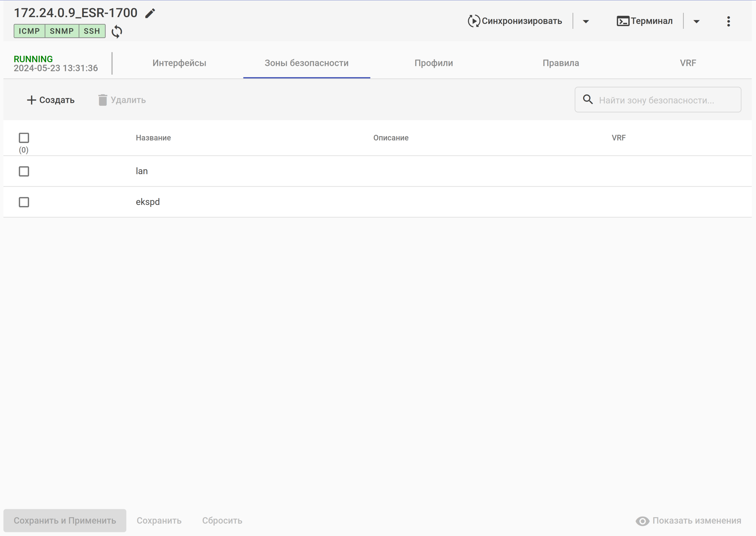The height and width of the screenshot is (536, 756).
Task: Switch to the Интерфейсы tab
Action: 179,63
